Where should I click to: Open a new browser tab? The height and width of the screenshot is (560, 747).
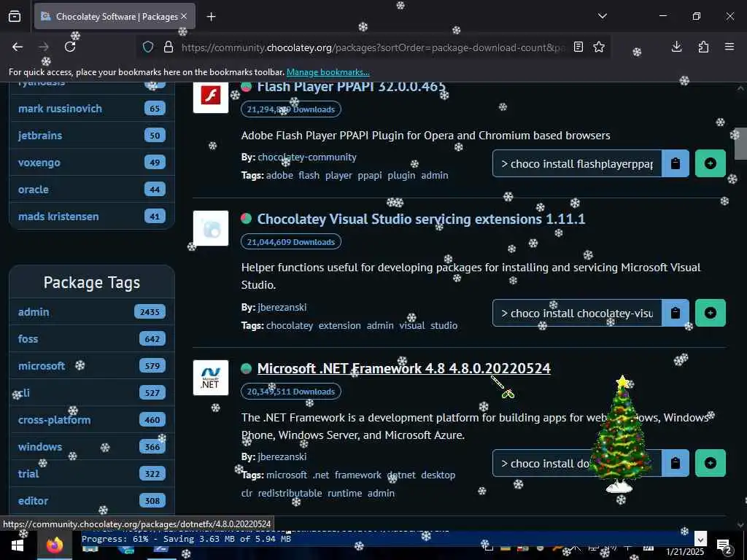(x=211, y=17)
